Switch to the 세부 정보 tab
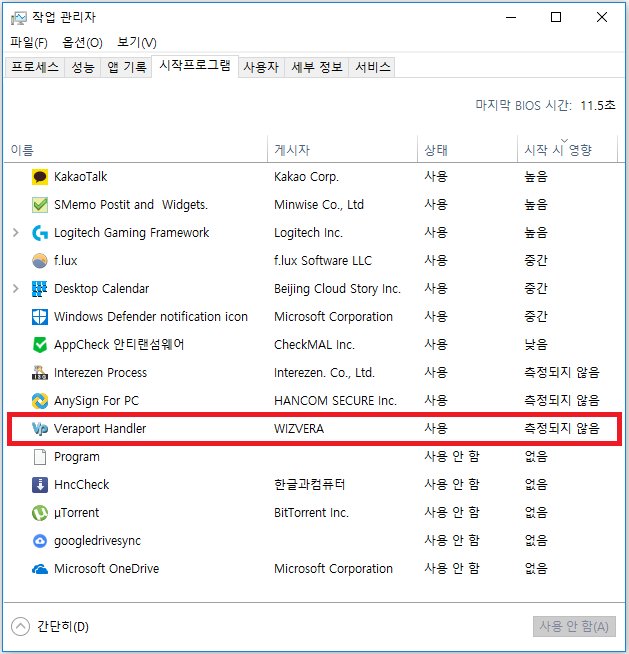629x654 pixels. (317, 67)
